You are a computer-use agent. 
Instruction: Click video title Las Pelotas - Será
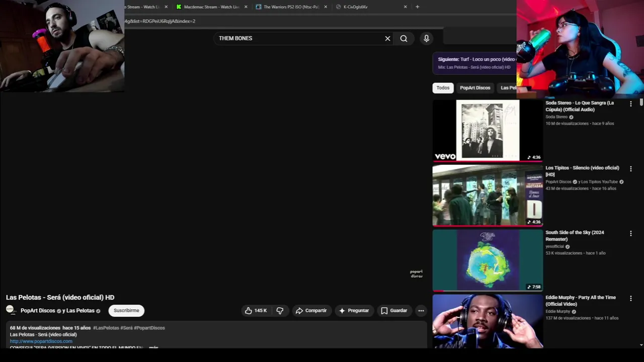click(60, 297)
